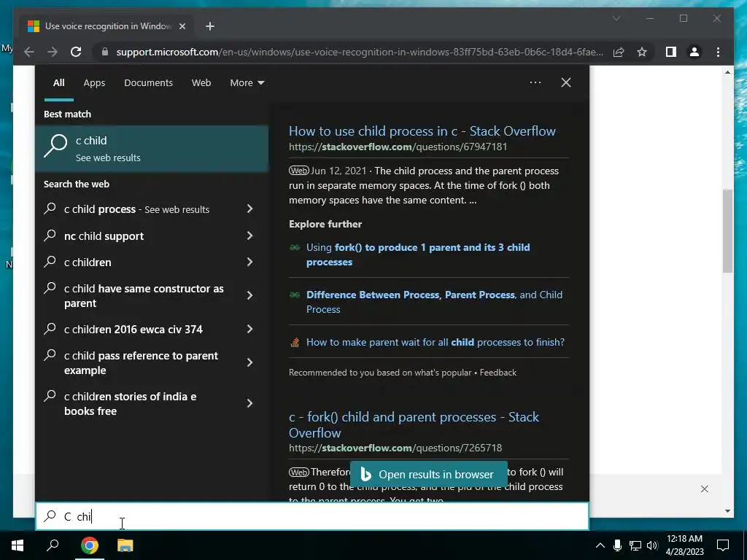
Task: Go back in Chrome
Action: click(29, 52)
